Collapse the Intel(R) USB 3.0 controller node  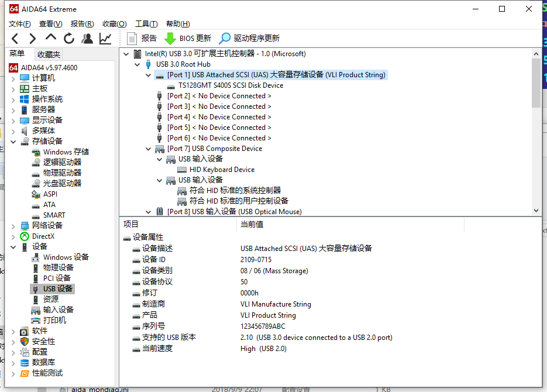click(126, 54)
